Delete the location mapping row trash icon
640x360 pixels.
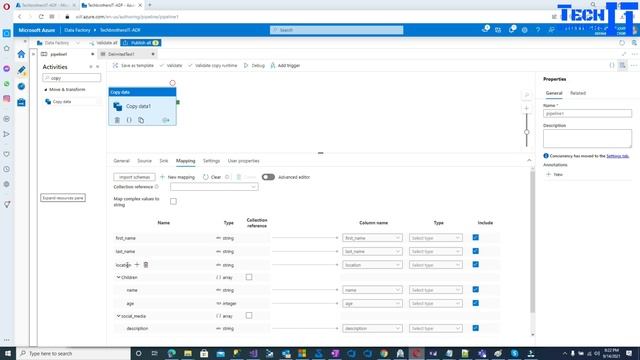pyautogui.click(x=146, y=265)
